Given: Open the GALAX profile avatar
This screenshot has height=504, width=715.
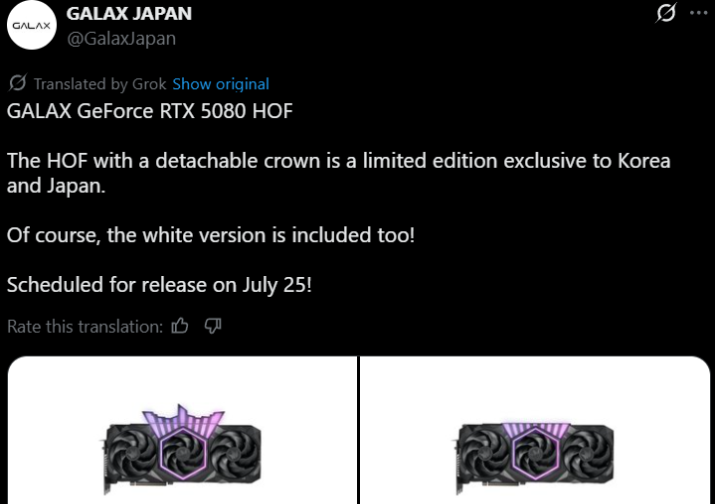Looking at the screenshot, I should coord(31,25).
